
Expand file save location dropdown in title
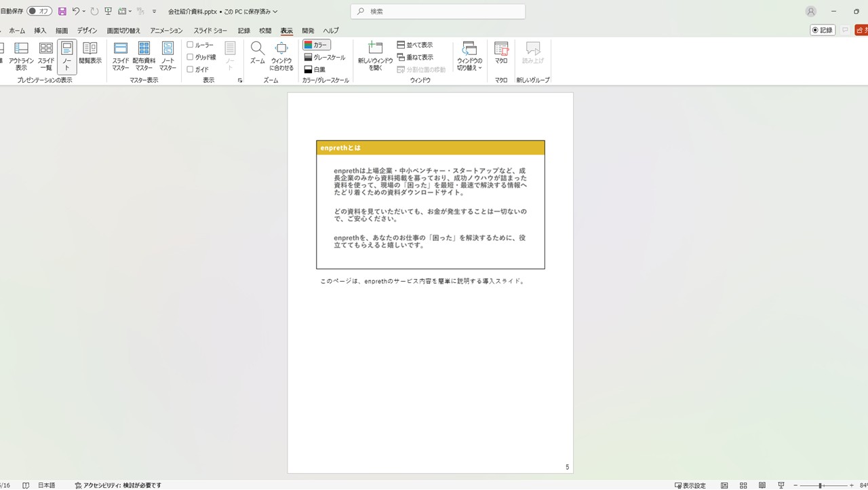pyautogui.click(x=275, y=12)
